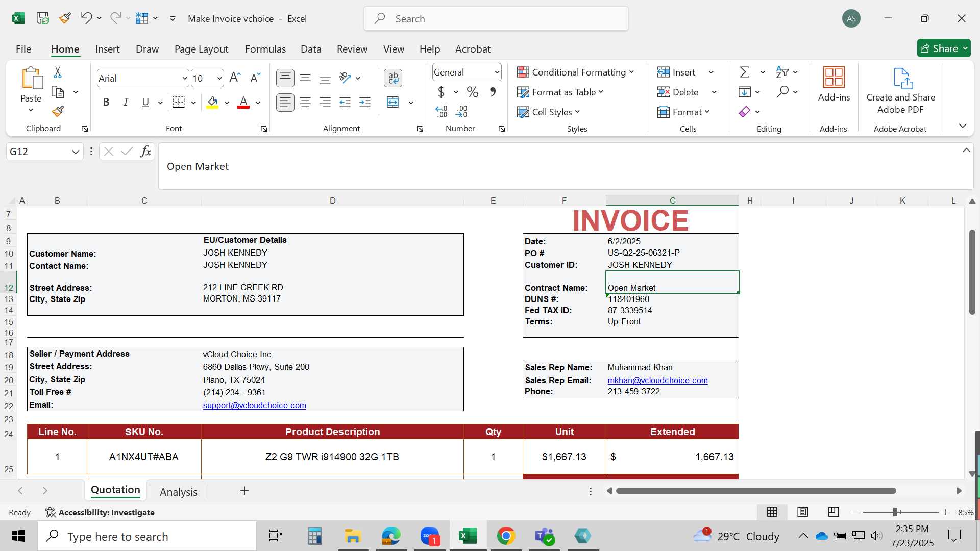The width and height of the screenshot is (980, 551).
Task: Toggle Italic formatting
Action: pos(126,103)
